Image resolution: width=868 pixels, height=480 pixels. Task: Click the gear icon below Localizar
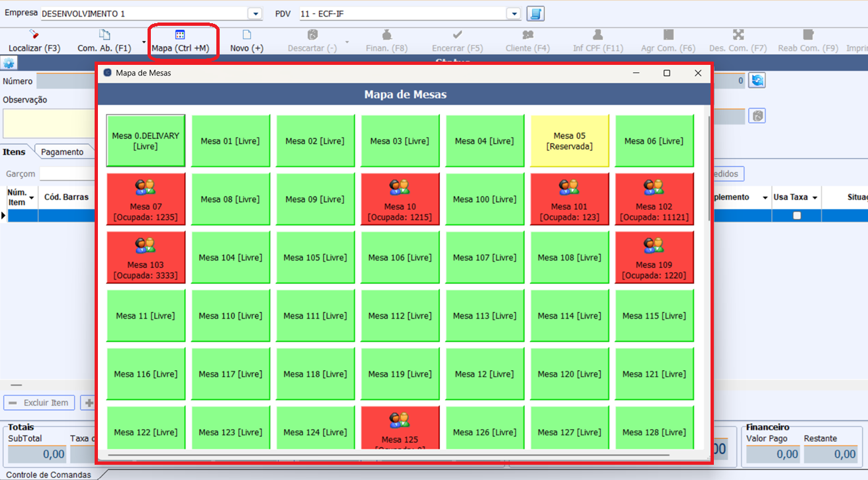click(9, 64)
